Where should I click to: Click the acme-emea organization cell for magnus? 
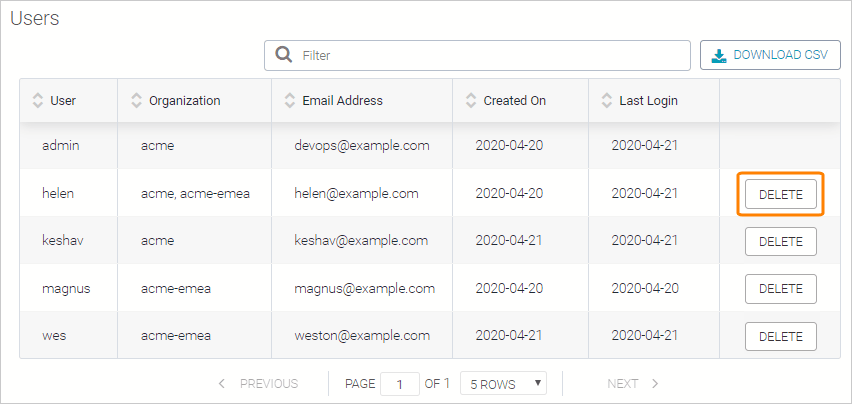click(x=178, y=289)
